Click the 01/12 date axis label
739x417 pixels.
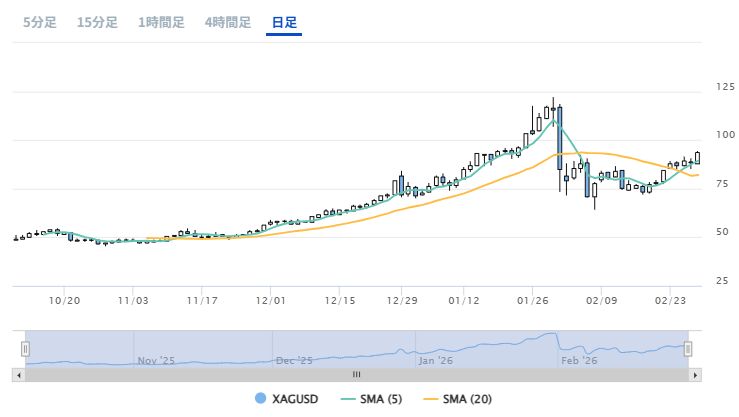tap(464, 301)
